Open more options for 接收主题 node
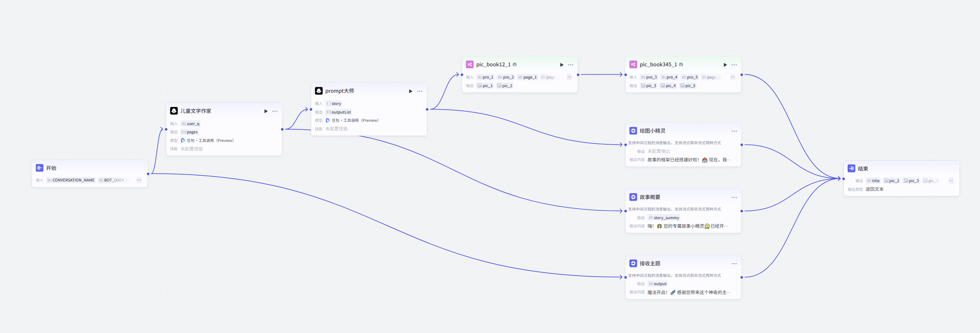 pyautogui.click(x=734, y=263)
